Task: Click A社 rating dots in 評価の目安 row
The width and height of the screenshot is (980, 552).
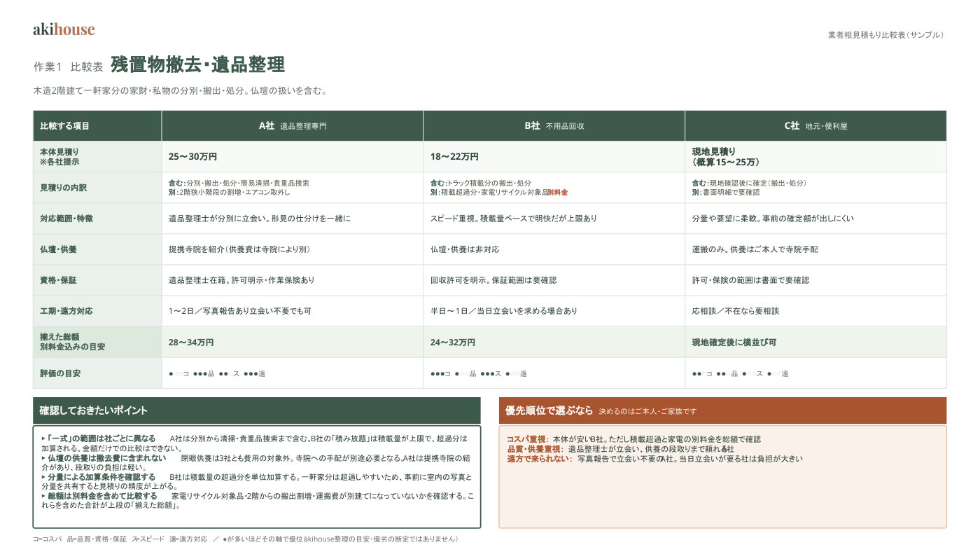Action: [x=217, y=373]
